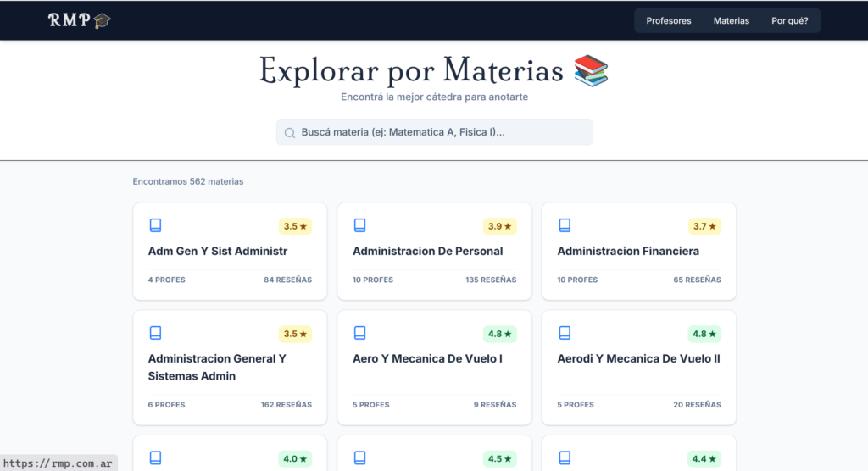Open the Por qué? nav item
Viewport: 868px width, 471px height.
[789, 21]
